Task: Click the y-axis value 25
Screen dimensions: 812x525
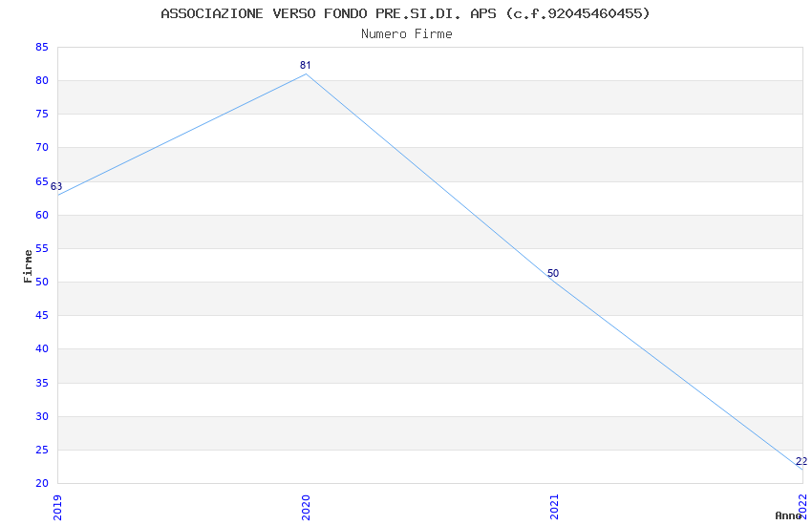Action: tap(42, 450)
